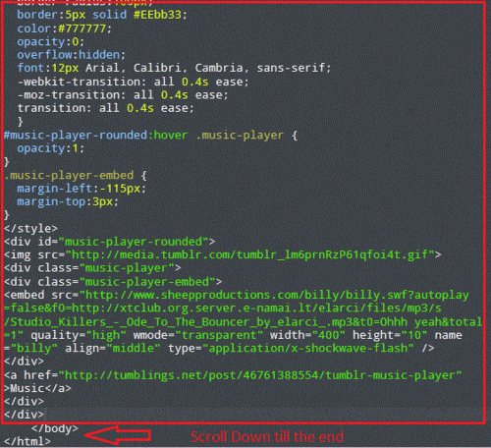Click the closing '</style>' tag

click(30, 228)
